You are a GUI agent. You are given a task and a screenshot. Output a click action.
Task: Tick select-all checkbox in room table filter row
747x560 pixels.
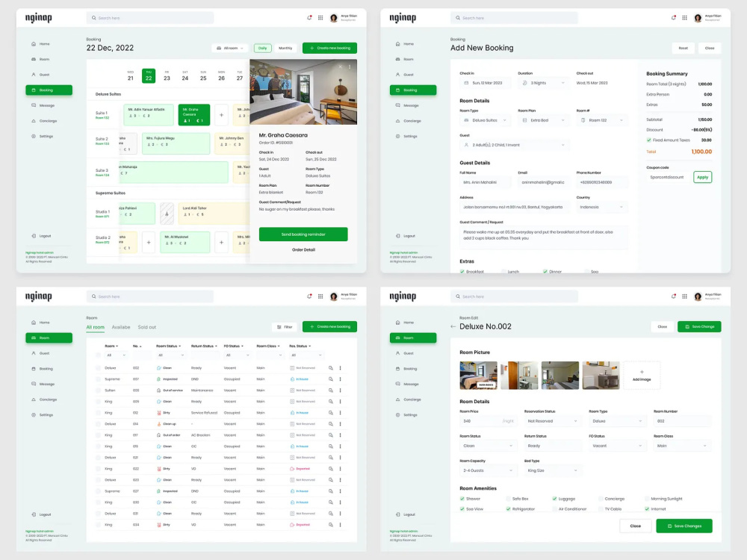point(98,355)
